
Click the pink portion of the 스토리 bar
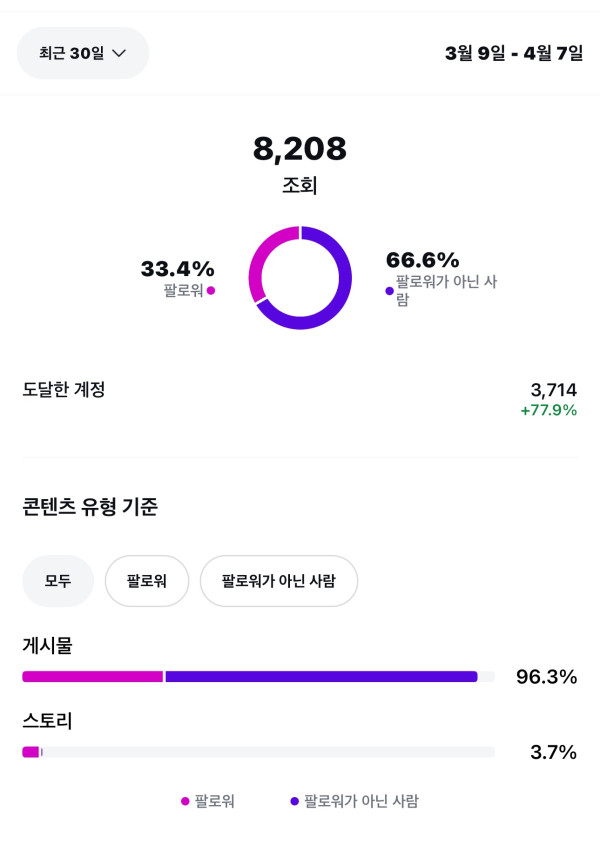pos(30,752)
